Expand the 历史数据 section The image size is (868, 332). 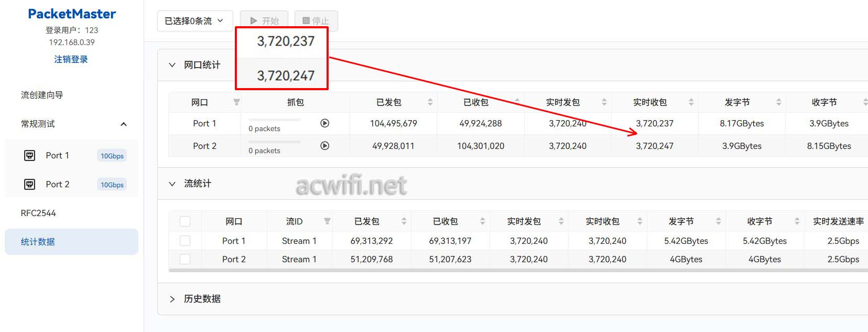(172, 299)
